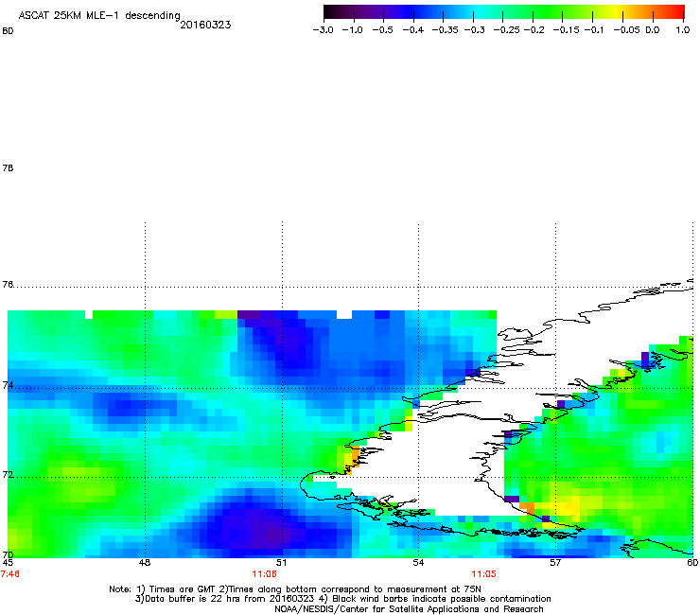
Task: Click the 51 longitude axis label
Action: click(281, 563)
